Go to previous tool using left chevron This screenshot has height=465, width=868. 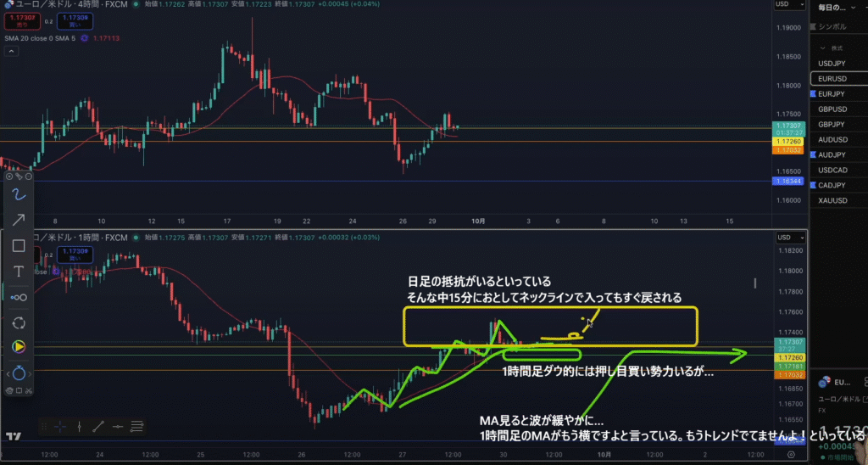(x=8, y=374)
